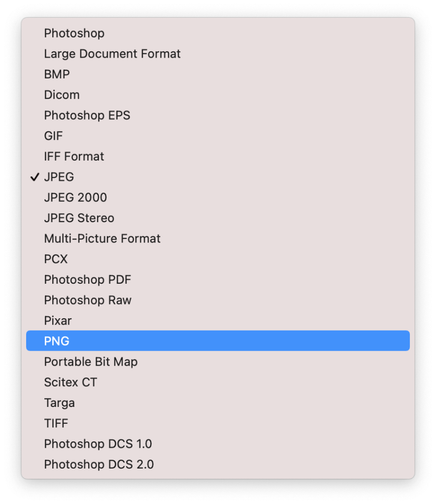Viewport: 436px width, 504px height.
Task: Select TIFF format option
Action: [218, 424]
